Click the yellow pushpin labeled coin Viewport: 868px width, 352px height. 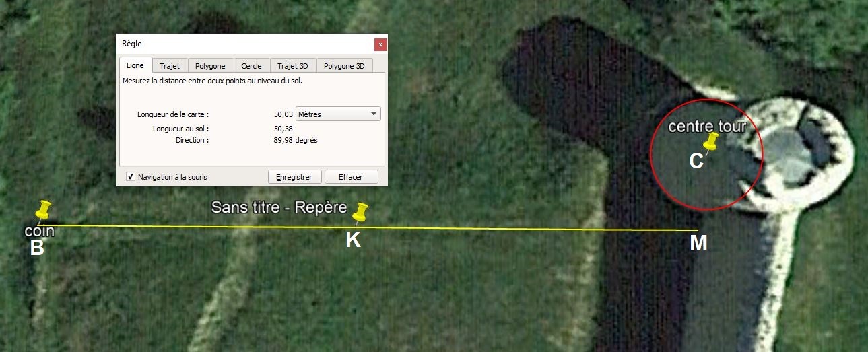[44, 209]
